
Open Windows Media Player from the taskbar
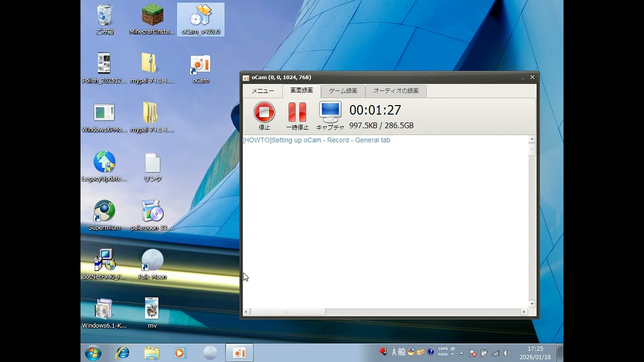click(180, 353)
